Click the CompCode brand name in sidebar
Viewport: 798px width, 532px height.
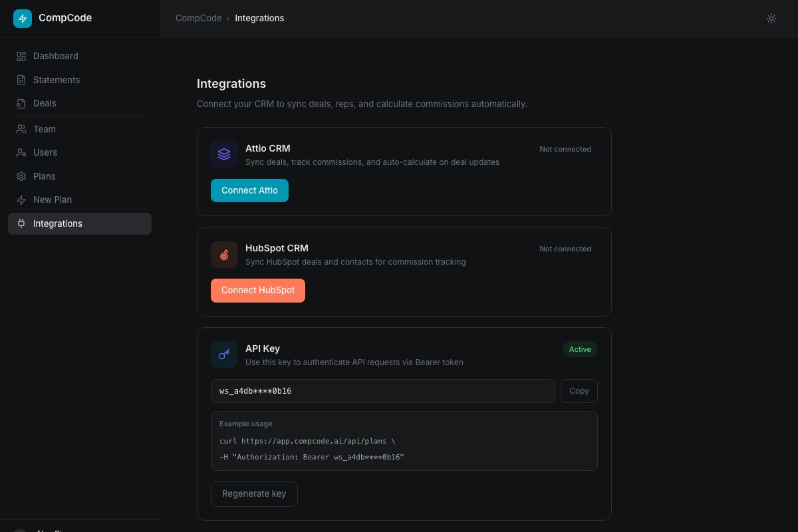click(x=65, y=18)
